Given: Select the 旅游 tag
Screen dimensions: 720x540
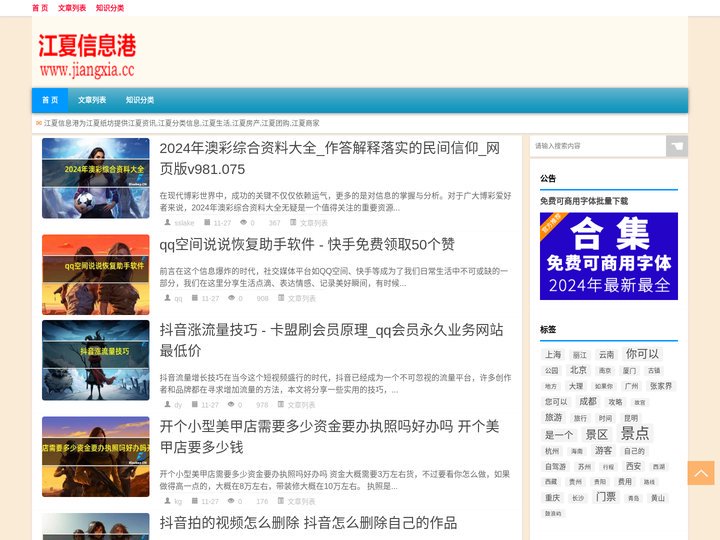Looking at the screenshot, I should (553, 417).
